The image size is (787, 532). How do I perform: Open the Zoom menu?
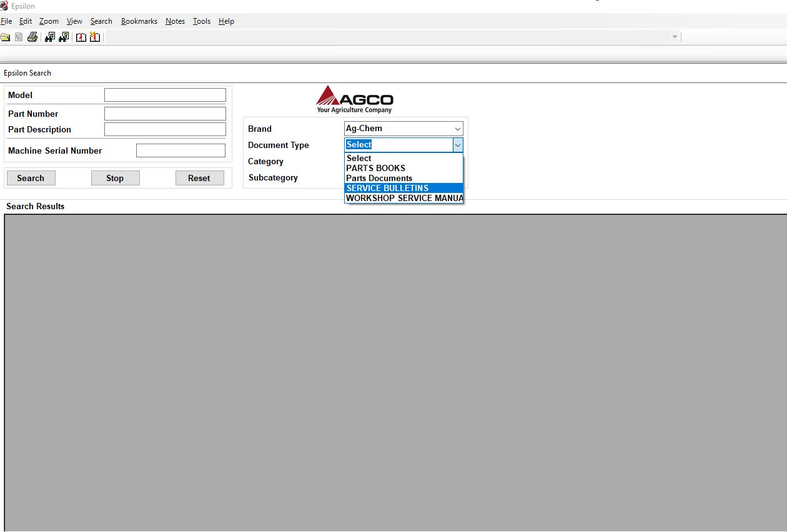49,21
